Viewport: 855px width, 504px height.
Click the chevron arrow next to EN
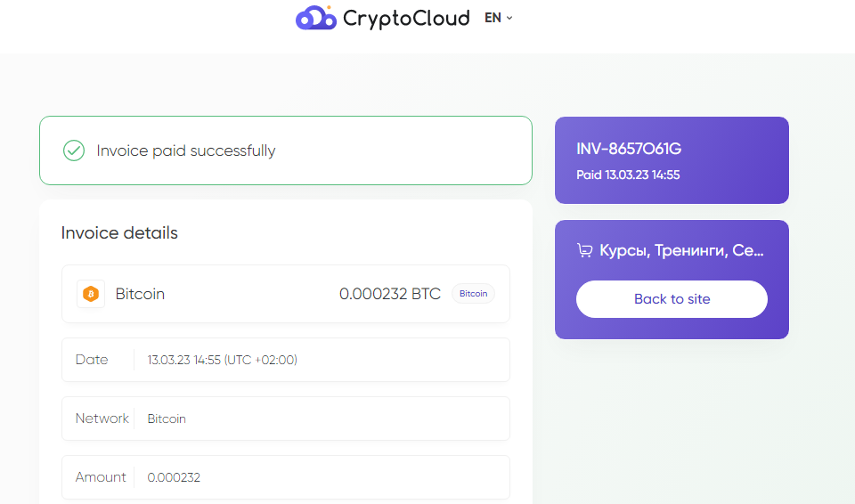(509, 18)
